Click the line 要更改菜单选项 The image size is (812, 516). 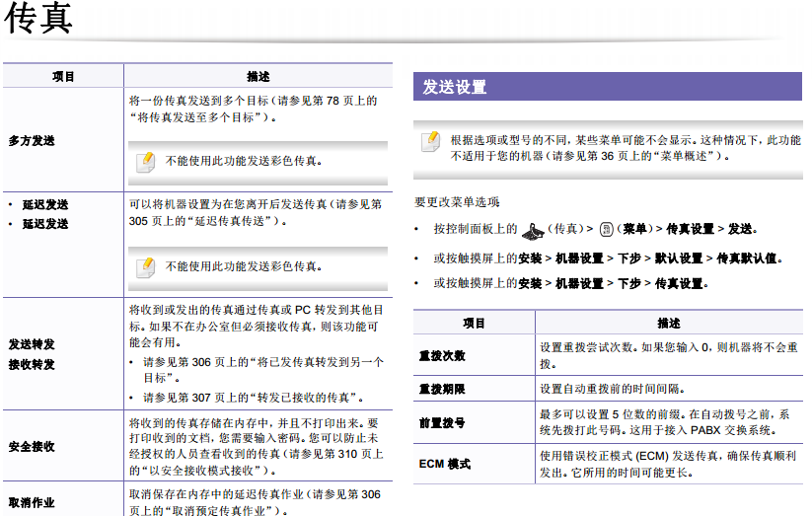click(457, 202)
